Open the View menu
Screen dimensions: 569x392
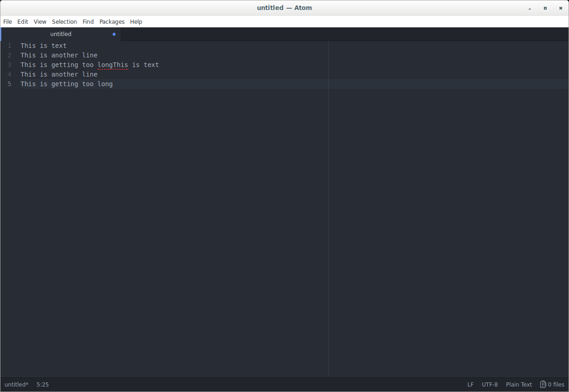(40, 21)
